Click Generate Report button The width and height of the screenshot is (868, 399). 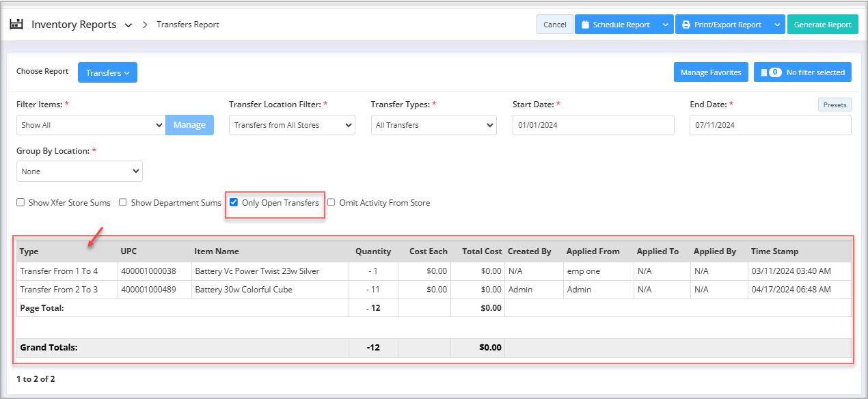click(823, 25)
